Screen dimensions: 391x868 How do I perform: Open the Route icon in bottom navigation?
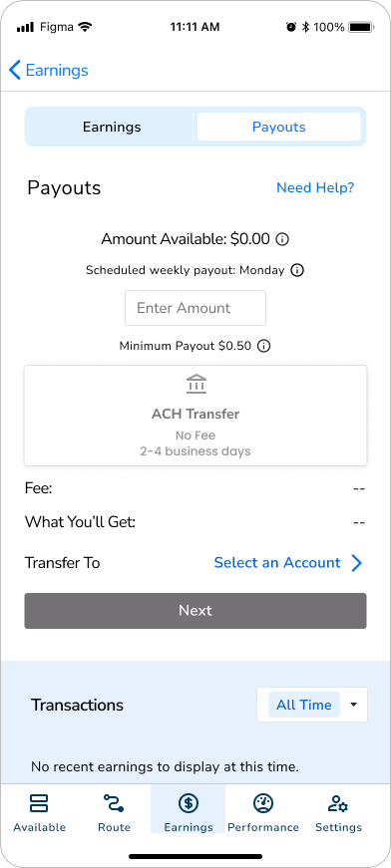(114, 802)
